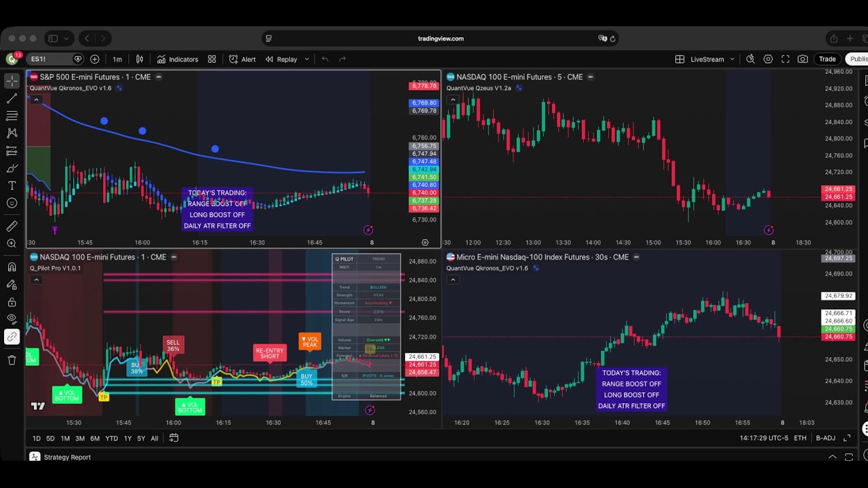Image resolution: width=868 pixels, height=488 pixels.
Task: Click the trash remove objects icon
Action: (x=12, y=360)
